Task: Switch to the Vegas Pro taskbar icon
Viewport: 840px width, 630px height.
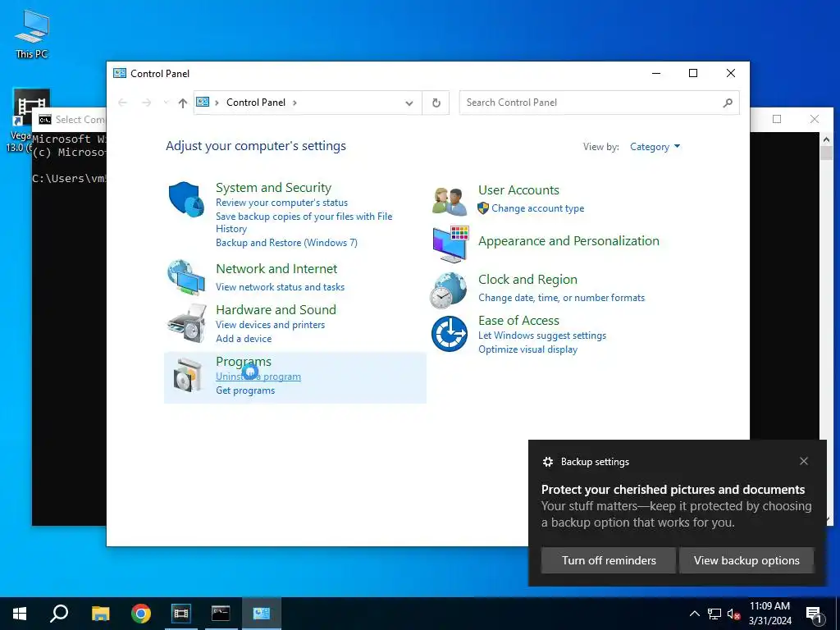Action: [x=181, y=614]
